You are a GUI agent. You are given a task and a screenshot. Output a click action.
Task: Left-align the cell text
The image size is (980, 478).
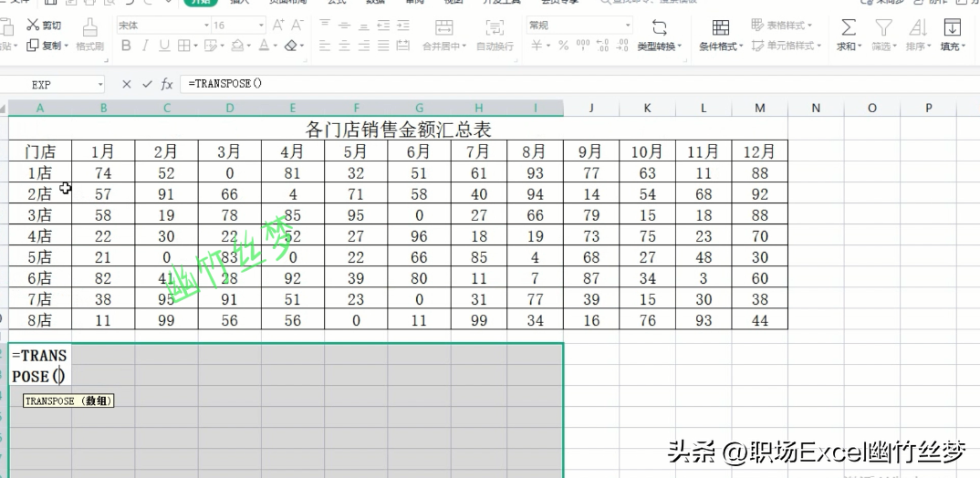(324, 46)
